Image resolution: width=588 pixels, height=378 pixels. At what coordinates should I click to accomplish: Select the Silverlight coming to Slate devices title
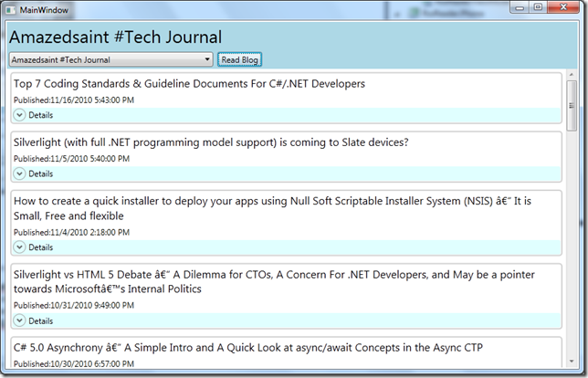211,142
